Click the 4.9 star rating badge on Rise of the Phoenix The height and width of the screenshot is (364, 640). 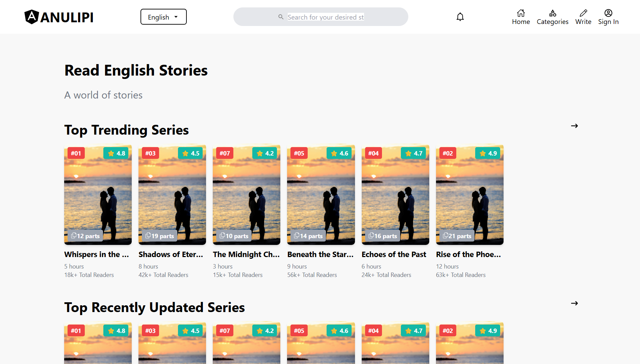488,153
